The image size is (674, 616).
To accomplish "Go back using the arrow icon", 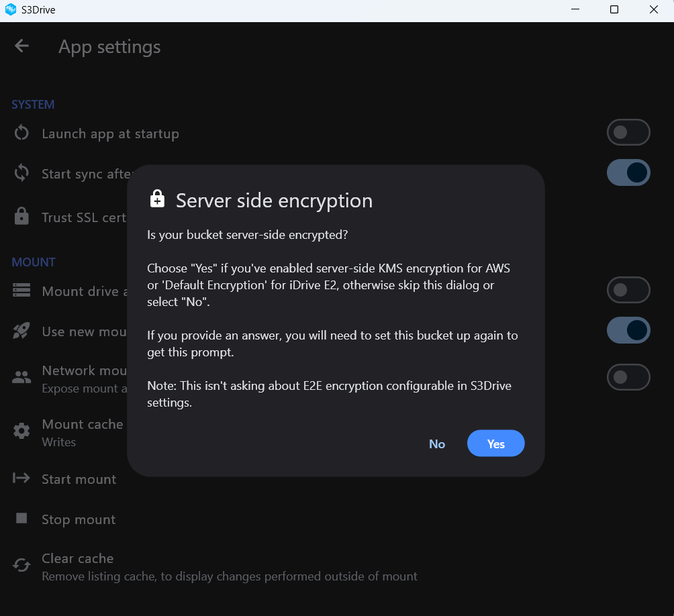I will point(21,46).
